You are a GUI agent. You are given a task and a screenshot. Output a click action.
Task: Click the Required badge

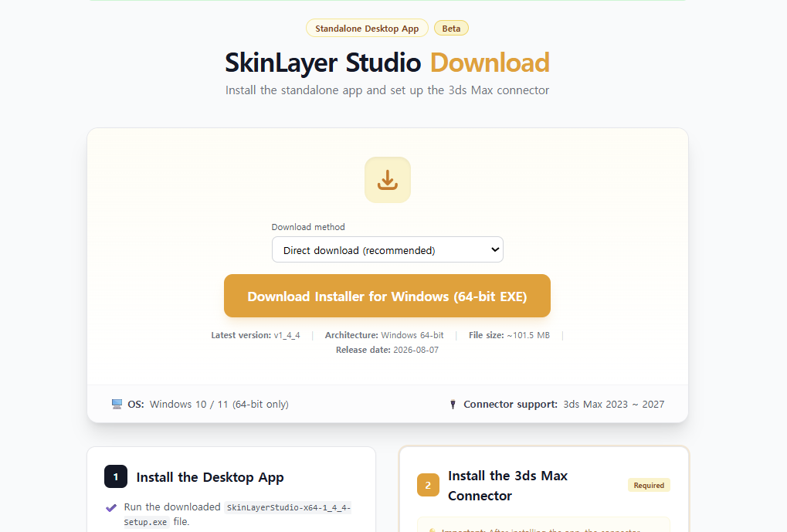coord(649,486)
